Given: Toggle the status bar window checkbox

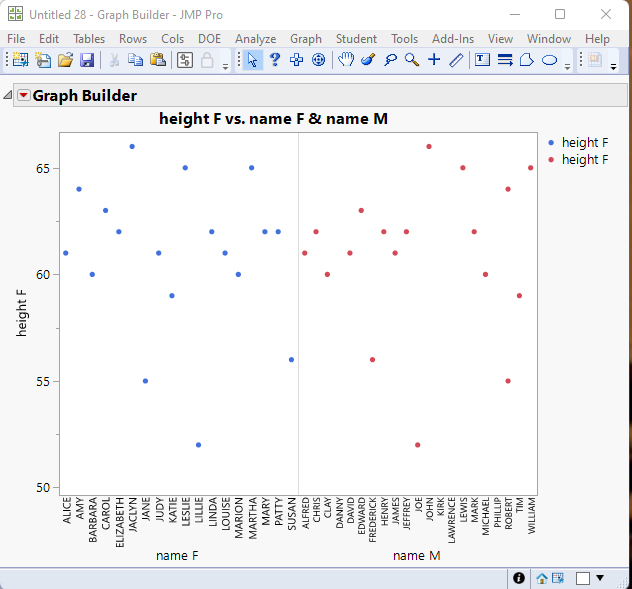Looking at the screenshot, I should click(x=583, y=579).
